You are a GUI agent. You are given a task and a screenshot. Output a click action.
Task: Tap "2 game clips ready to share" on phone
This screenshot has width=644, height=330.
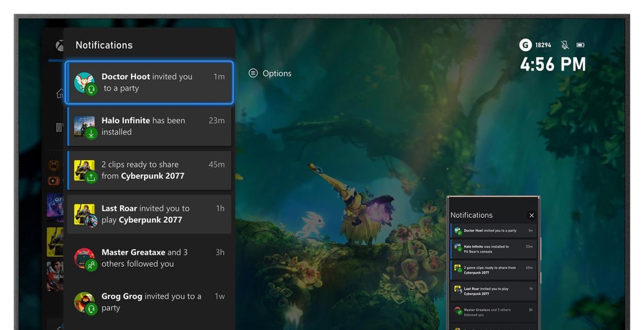coord(494,270)
